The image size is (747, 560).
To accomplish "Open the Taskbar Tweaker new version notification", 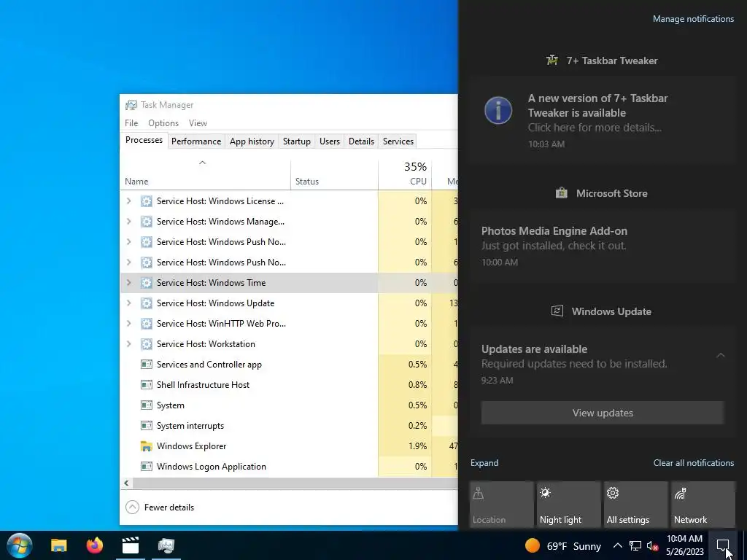I will [603, 120].
